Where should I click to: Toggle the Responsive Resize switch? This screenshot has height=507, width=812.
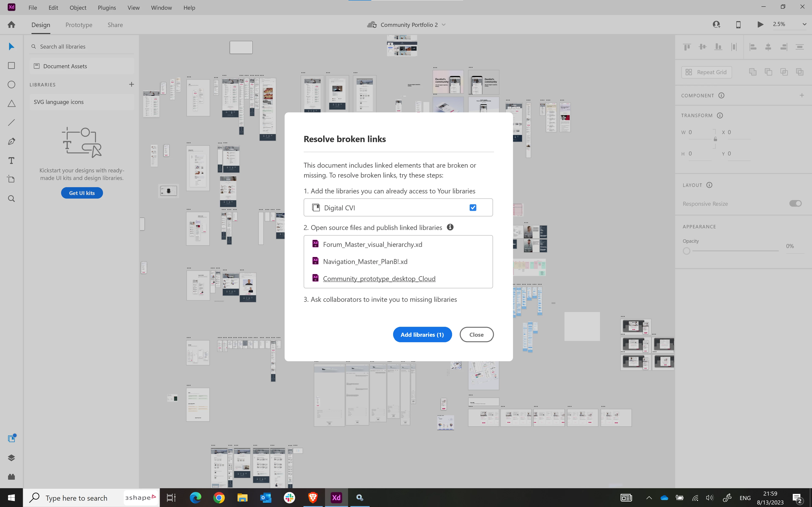[795, 203]
